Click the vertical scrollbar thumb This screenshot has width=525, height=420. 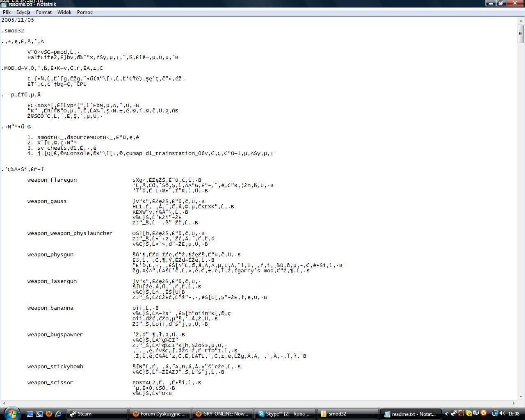coord(521,34)
